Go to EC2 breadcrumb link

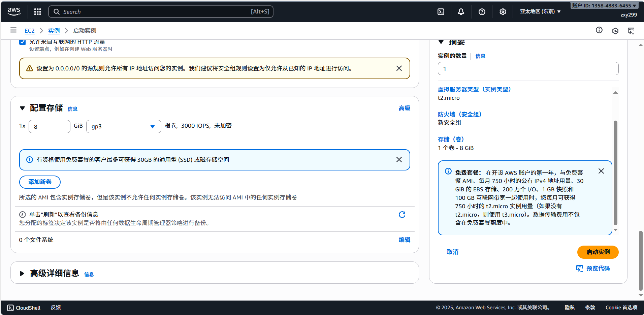point(30,31)
